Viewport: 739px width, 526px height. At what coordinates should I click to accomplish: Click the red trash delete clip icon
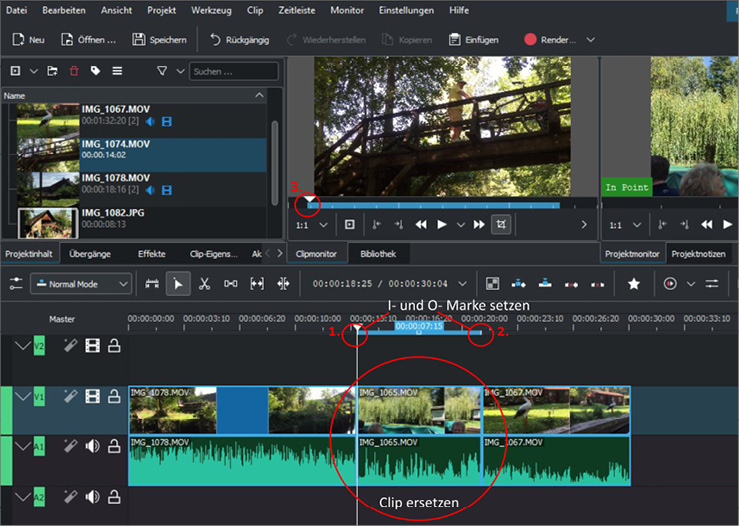(x=73, y=71)
